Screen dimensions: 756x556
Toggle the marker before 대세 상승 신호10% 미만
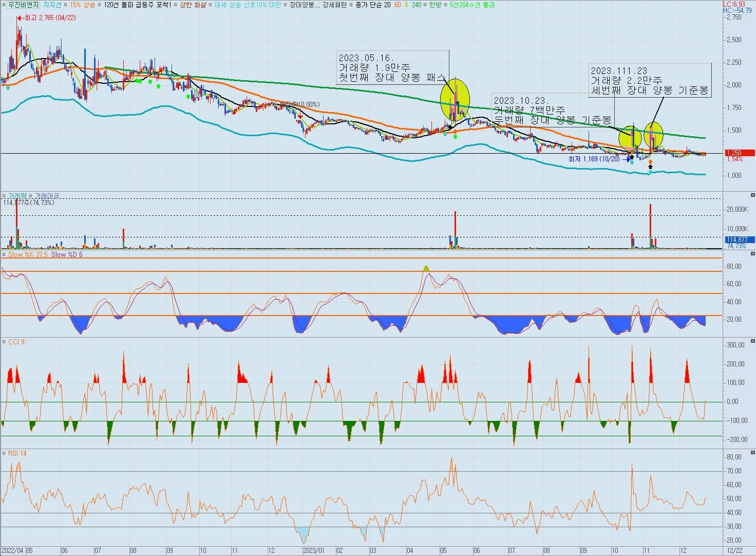pos(210,5)
